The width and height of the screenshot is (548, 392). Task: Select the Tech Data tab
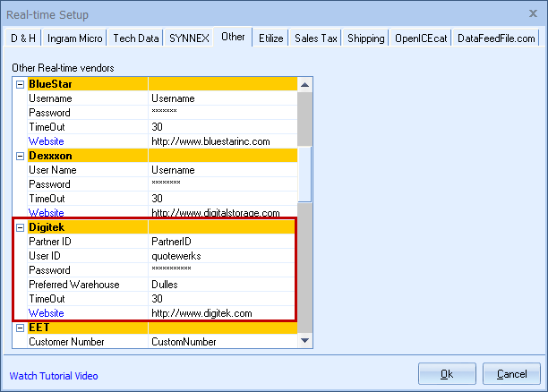pyautogui.click(x=136, y=38)
